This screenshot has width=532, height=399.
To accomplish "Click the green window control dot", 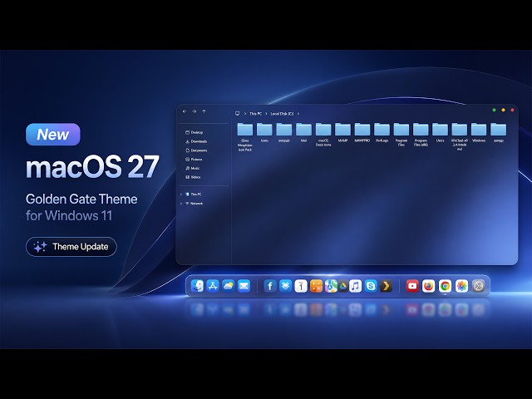I will coord(494,110).
